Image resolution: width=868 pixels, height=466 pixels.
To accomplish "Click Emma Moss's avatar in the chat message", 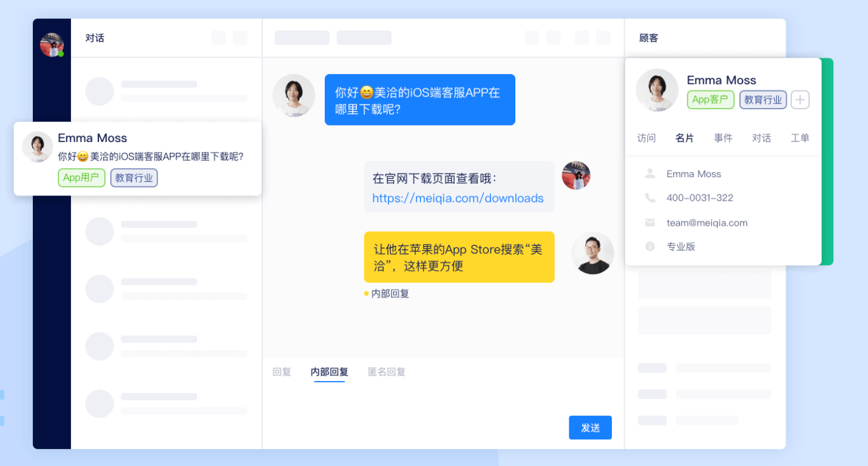I will pyautogui.click(x=293, y=96).
